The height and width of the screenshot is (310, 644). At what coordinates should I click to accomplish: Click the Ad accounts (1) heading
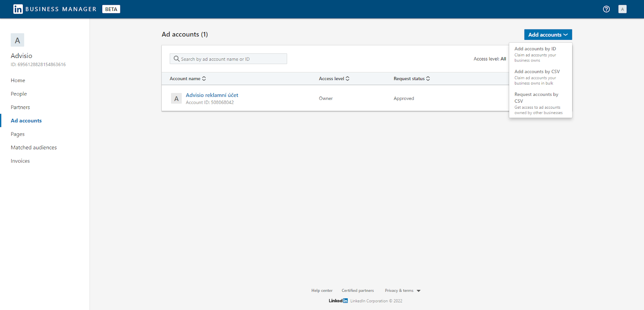(x=185, y=34)
